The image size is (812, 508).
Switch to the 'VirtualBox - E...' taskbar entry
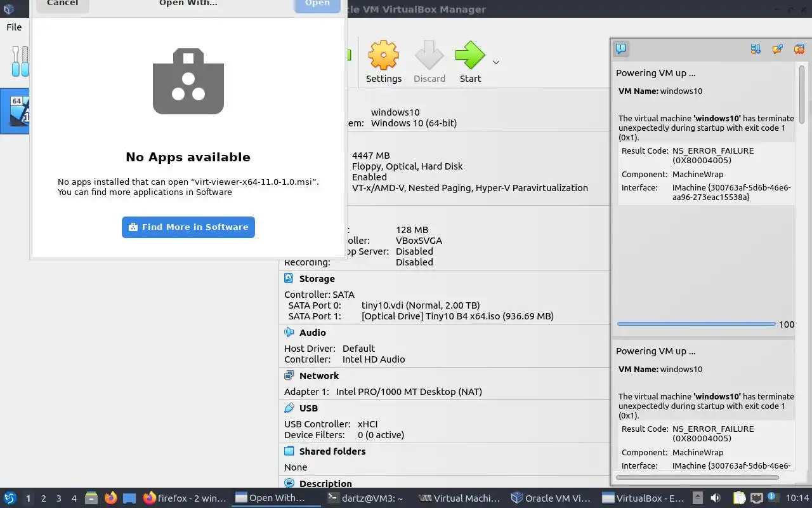tap(644, 498)
